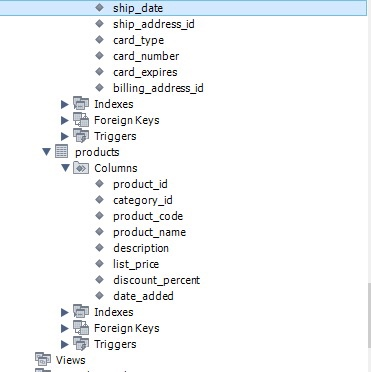Screen dimensions: 371x372
Task: Click the diamond icon beside product_name
Action: point(99,231)
